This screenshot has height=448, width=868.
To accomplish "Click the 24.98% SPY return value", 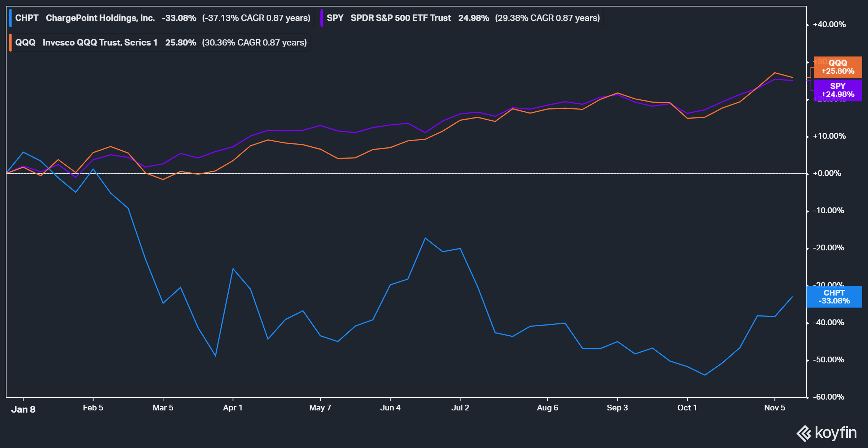I will pyautogui.click(x=474, y=18).
